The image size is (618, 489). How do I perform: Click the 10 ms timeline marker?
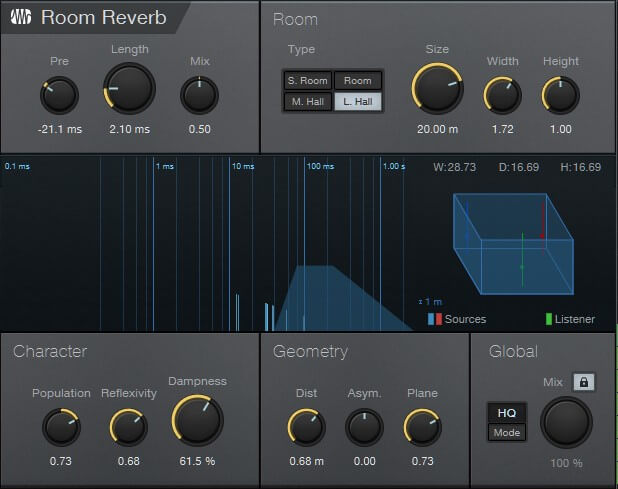tap(243, 166)
